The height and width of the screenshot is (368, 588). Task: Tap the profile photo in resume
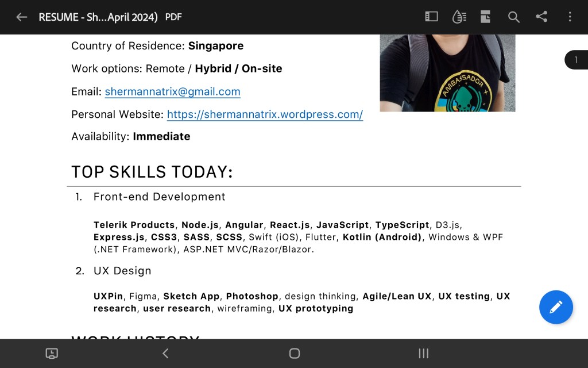[447, 72]
